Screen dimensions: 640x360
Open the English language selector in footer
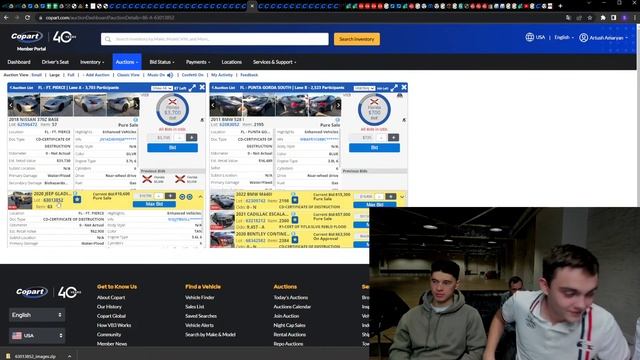click(x=37, y=315)
